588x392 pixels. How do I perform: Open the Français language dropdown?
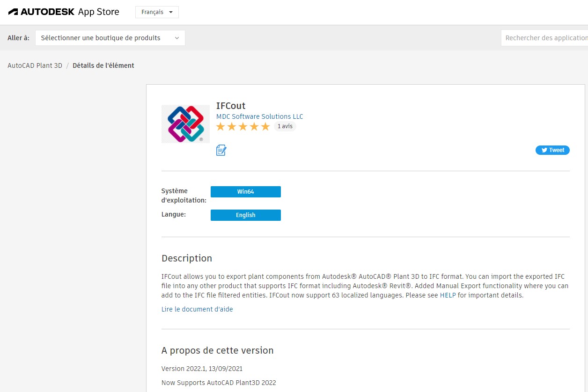point(157,12)
